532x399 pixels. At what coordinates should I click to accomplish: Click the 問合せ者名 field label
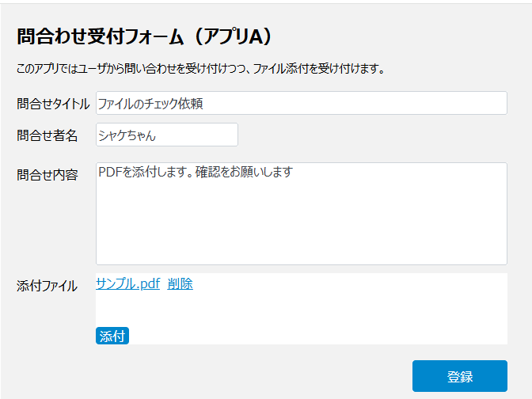click(47, 135)
